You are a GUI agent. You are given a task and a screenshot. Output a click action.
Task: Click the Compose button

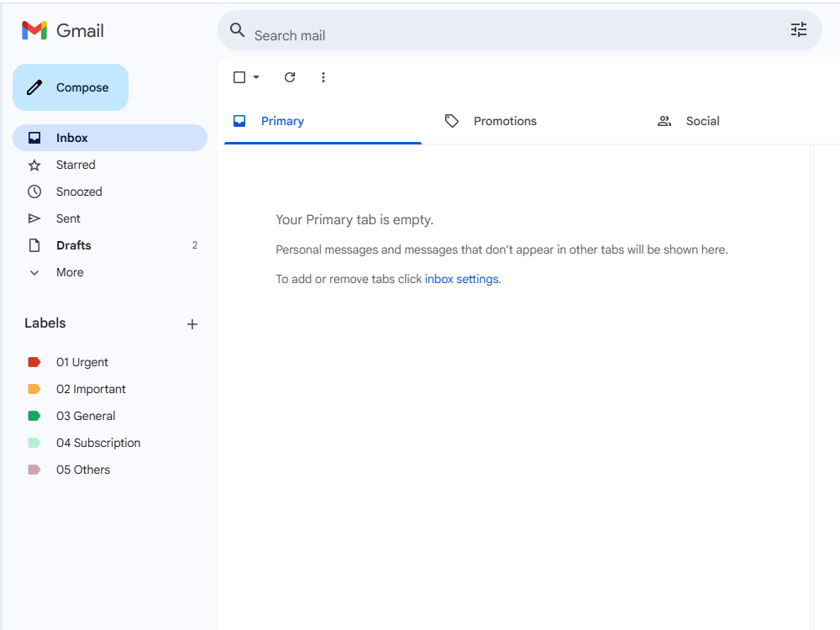pyautogui.click(x=71, y=87)
